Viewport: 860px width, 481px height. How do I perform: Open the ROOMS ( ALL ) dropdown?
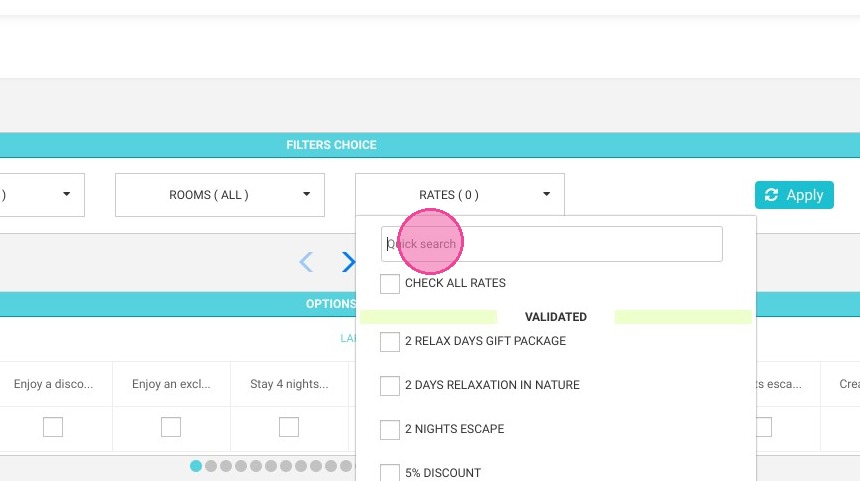219,195
